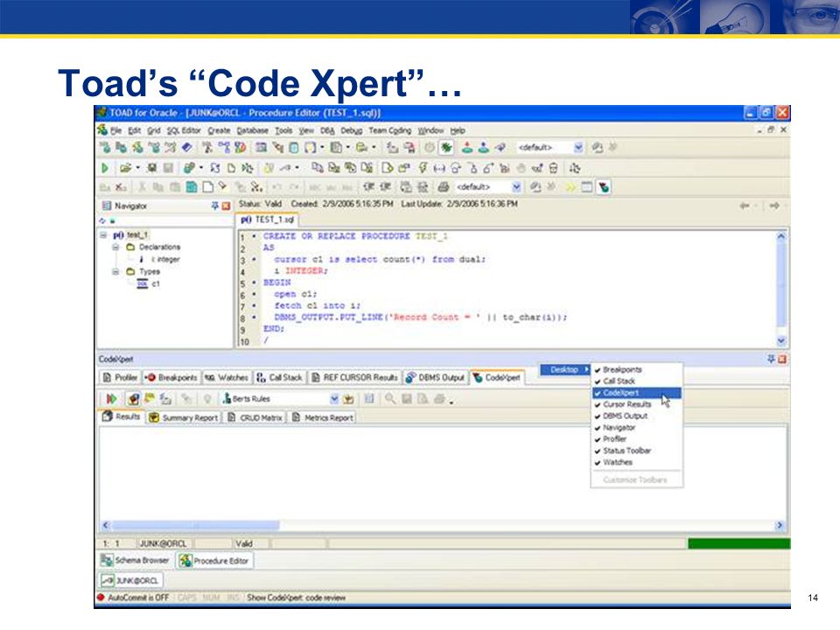840x630 pixels.
Task: Click the forward arrow above the editor
Action: coord(774,206)
